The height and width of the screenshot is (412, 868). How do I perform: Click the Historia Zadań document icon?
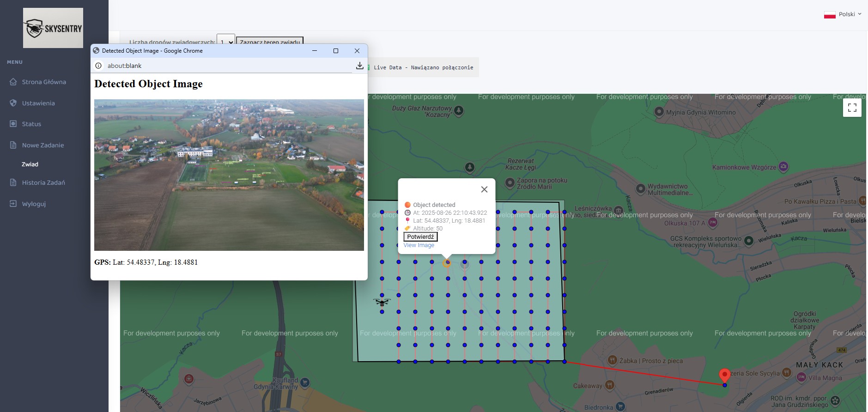click(13, 182)
